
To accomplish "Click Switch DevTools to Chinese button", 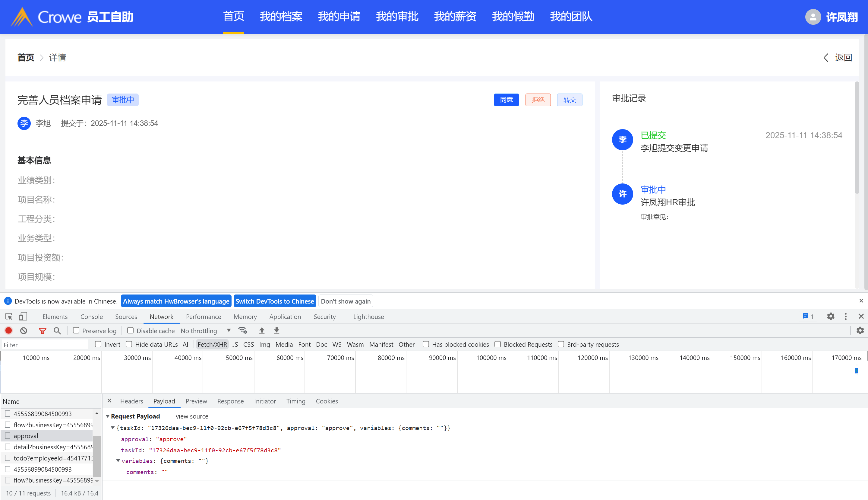I will pos(274,301).
